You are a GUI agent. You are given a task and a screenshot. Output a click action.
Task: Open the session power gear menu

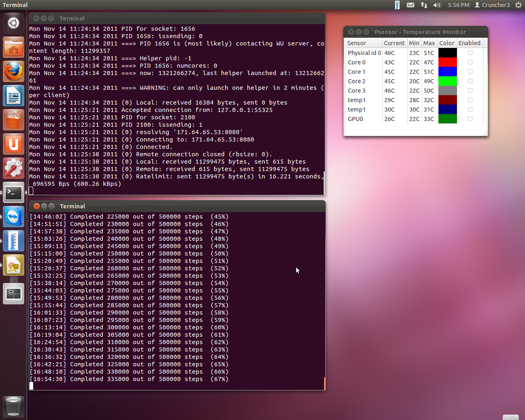[518, 5]
